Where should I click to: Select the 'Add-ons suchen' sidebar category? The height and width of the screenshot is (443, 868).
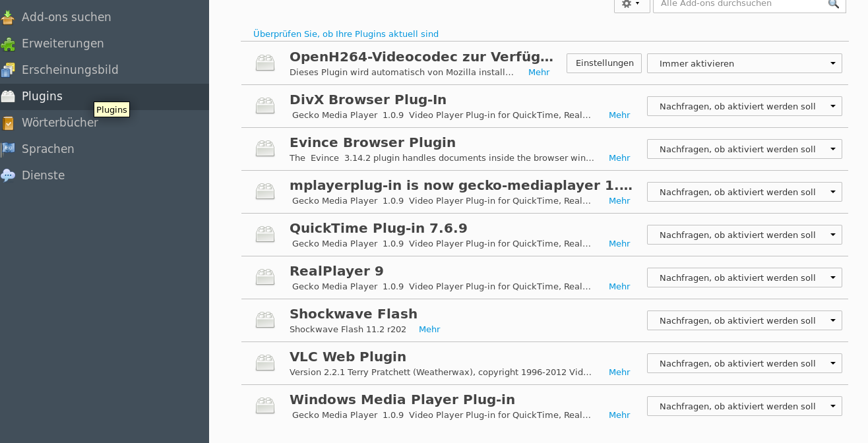click(x=104, y=17)
